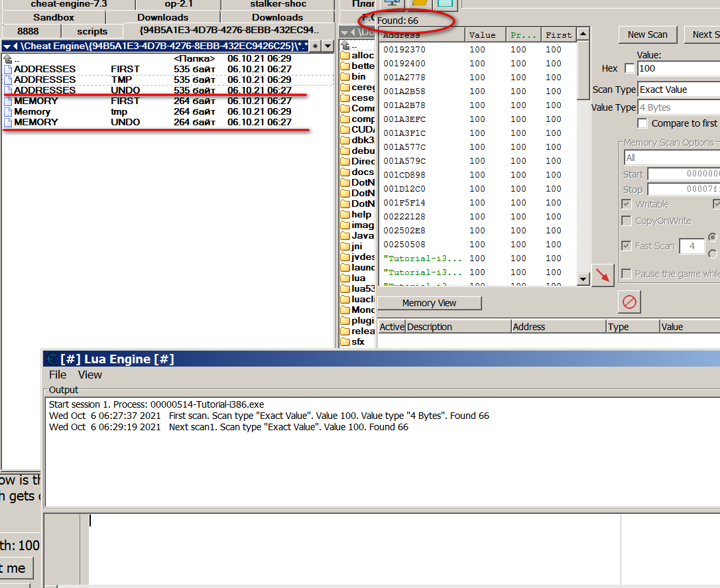Check the 'Compare to first' checkbox
720x588 pixels.
point(642,123)
